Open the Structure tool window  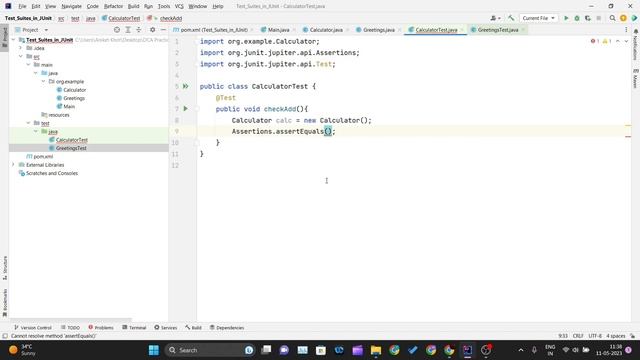pos(5,268)
